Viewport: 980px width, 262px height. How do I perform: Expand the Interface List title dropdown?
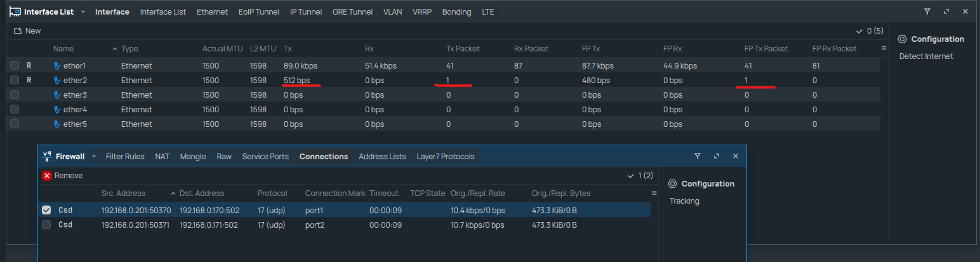click(x=83, y=11)
